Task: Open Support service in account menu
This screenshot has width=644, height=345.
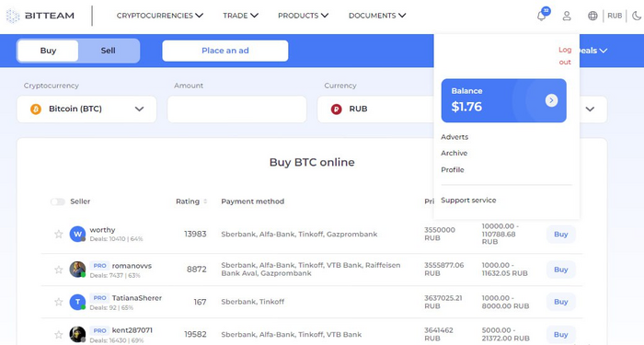Action: pos(468,201)
